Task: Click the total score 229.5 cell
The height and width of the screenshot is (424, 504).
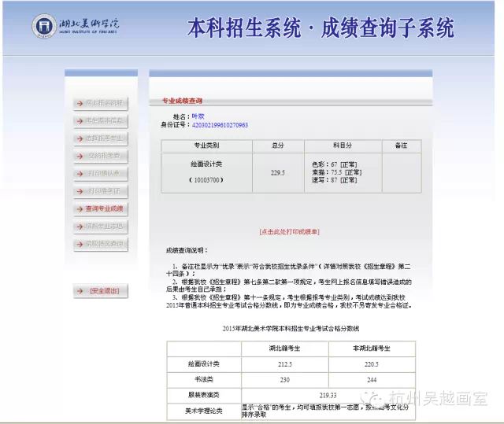Action: pos(278,173)
